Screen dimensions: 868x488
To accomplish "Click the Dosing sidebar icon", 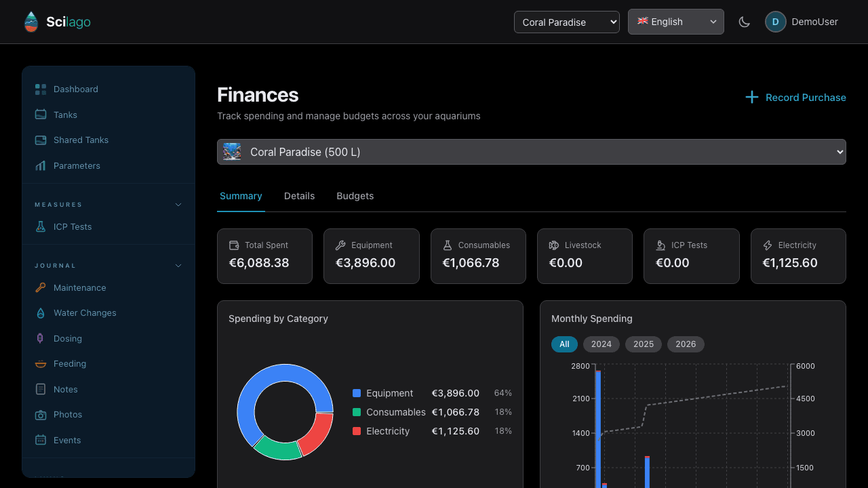I will [41, 338].
